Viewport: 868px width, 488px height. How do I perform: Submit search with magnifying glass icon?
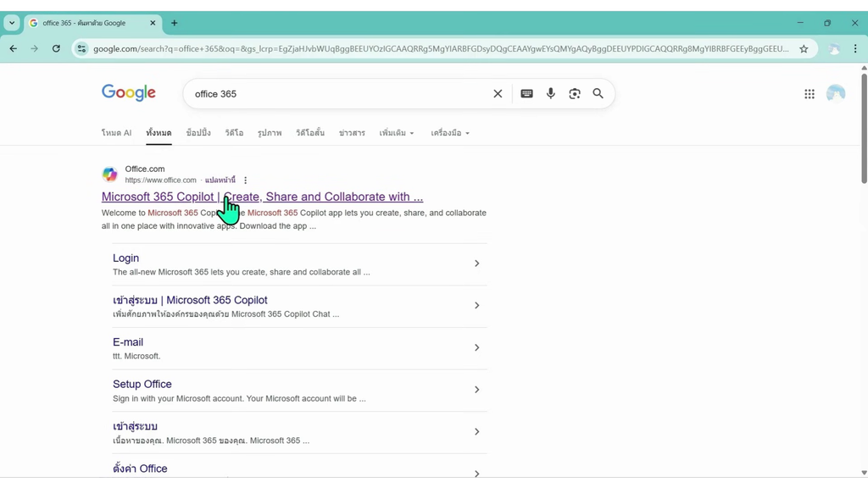(598, 93)
